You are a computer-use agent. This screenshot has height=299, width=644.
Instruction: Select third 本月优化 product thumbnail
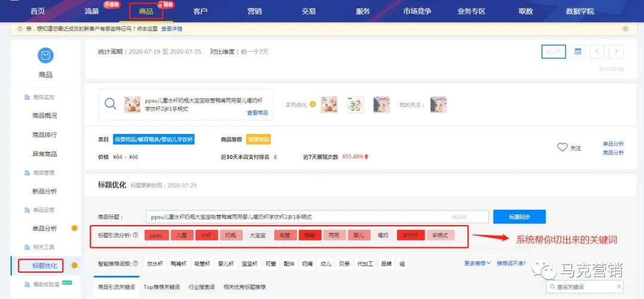(382, 105)
